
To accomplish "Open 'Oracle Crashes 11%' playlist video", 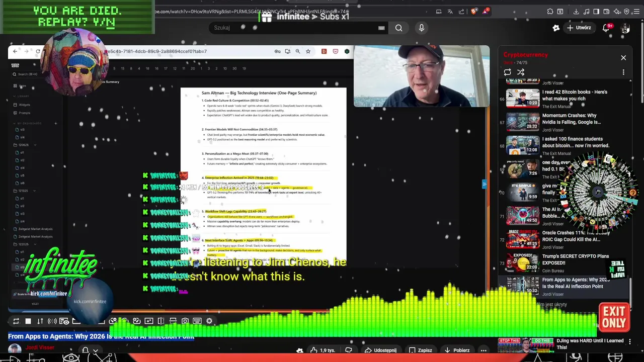I will [x=576, y=236].
